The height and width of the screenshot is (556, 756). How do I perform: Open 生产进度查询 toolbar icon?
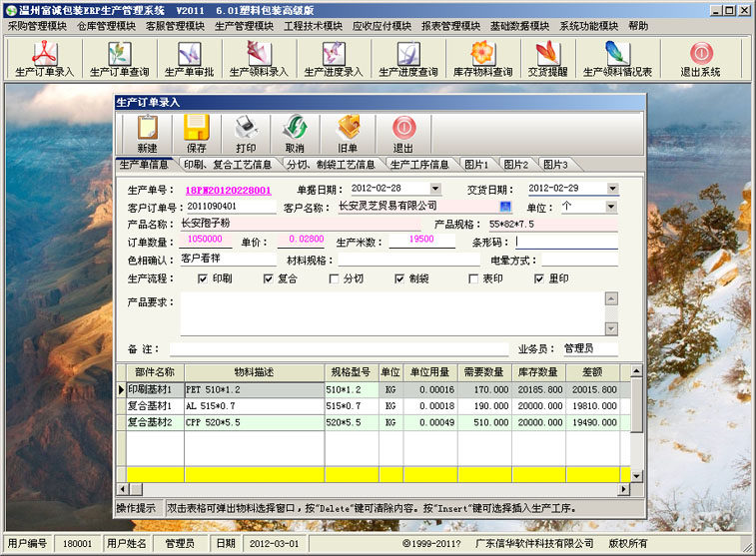point(408,59)
